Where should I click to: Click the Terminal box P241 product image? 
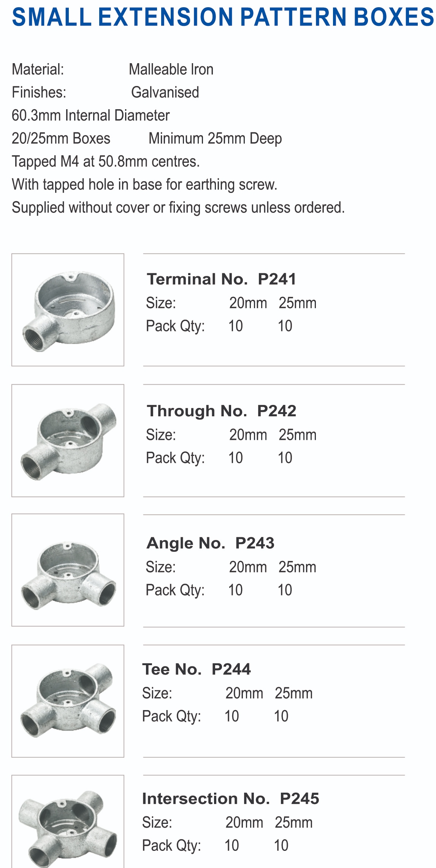click(x=68, y=310)
